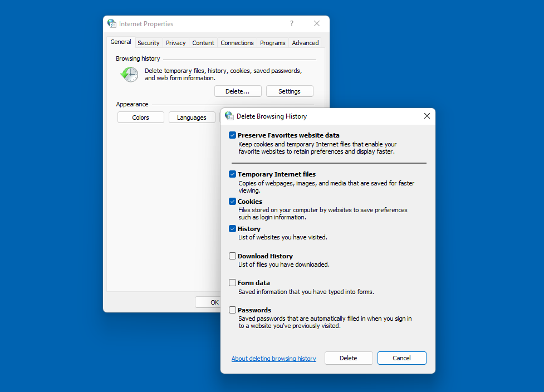Uncheck the History checkbox

point(232,228)
